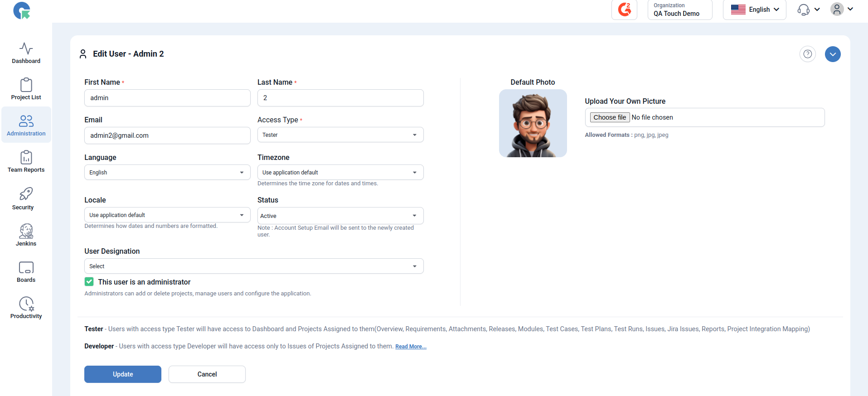The image size is (868, 396).
Task: Toggle 'This user is an administrator' checkbox
Action: (89, 282)
